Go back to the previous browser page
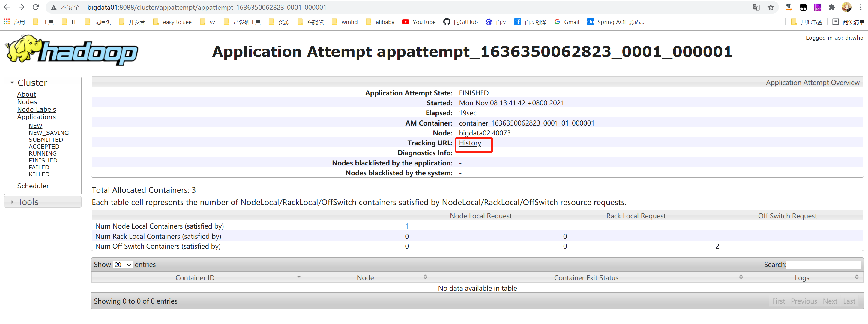 pyautogui.click(x=7, y=7)
